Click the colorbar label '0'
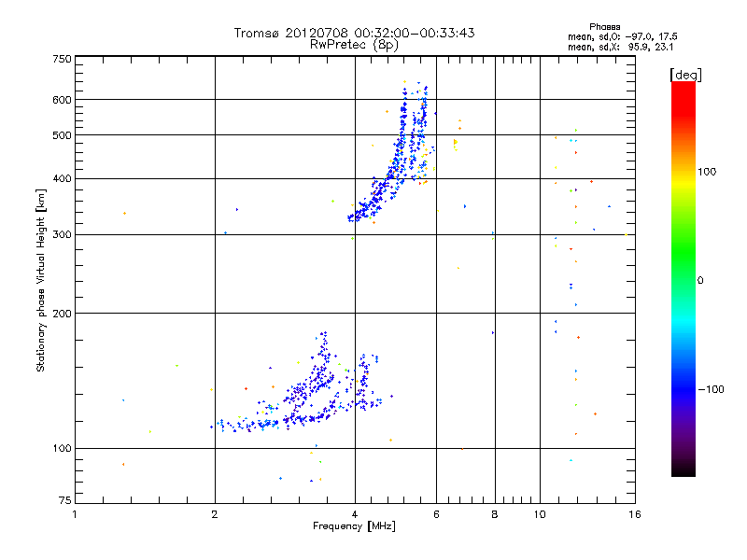 click(700, 281)
